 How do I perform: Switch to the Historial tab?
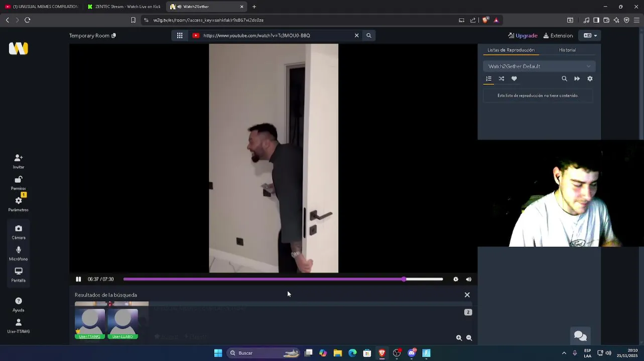568,50
